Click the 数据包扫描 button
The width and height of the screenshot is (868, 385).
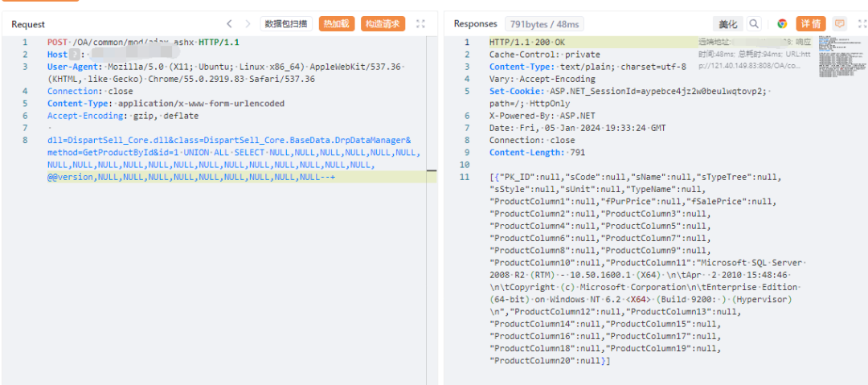point(286,24)
